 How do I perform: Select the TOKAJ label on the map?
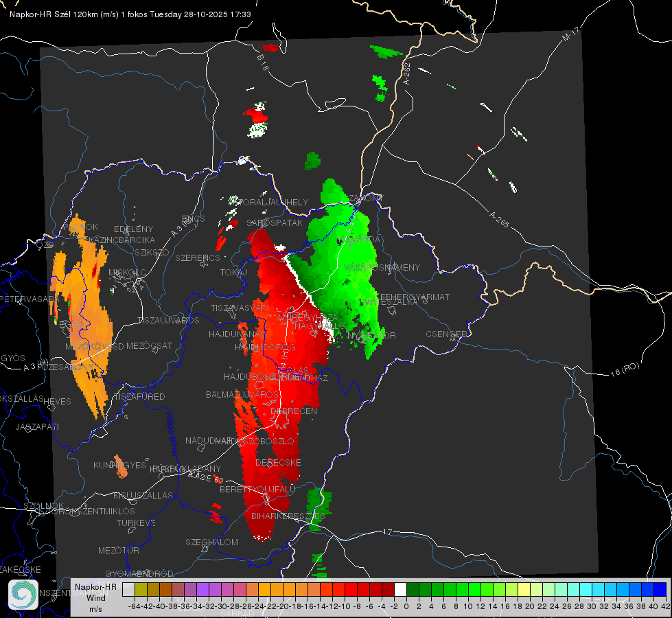(233, 273)
